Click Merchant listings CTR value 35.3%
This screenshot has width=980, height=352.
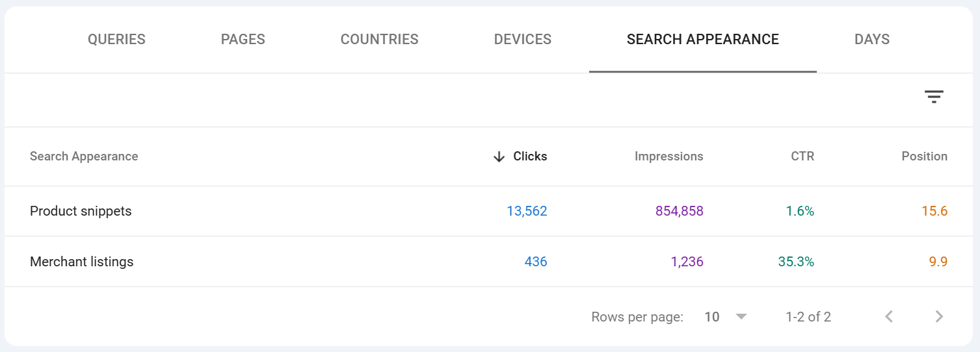point(796,262)
